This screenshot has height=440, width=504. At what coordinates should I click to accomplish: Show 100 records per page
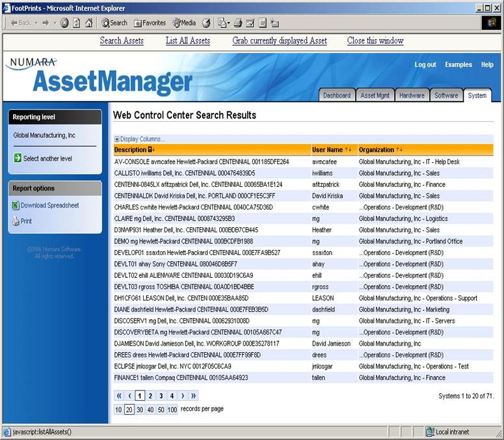(x=172, y=409)
